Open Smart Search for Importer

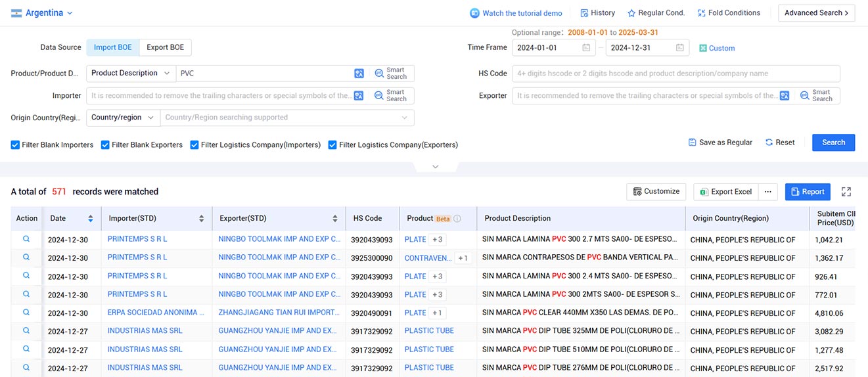pyautogui.click(x=391, y=96)
